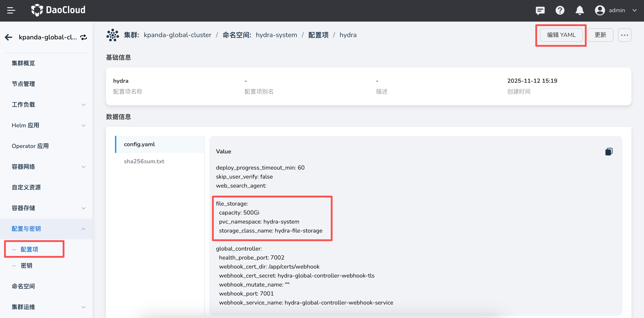Viewport: 644px width, 318px height.
Task: Copy the config value with copy icon
Action: click(x=609, y=152)
